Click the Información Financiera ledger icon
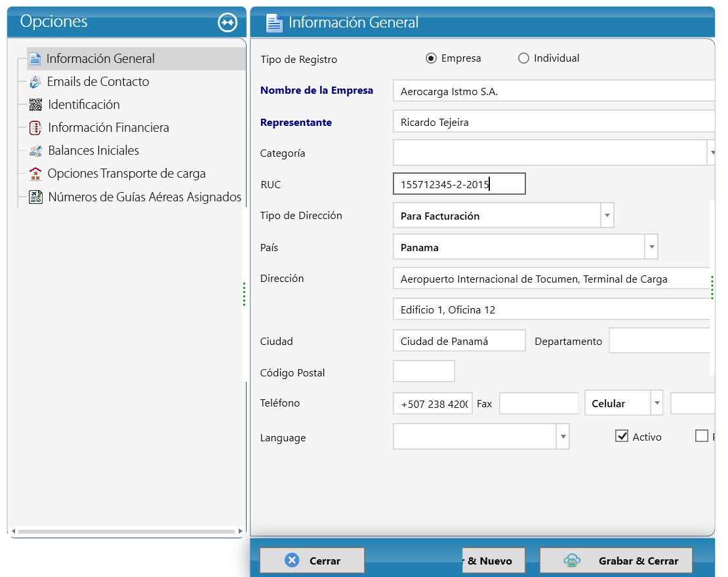Screen dimensions: 728x577 35,128
